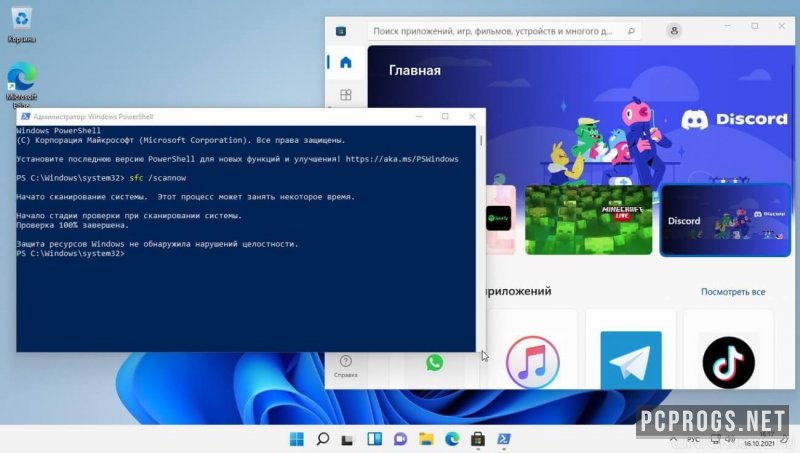Open Microsoft Edge on the taskbar
The width and height of the screenshot is (800, 453).
(452, 439)
